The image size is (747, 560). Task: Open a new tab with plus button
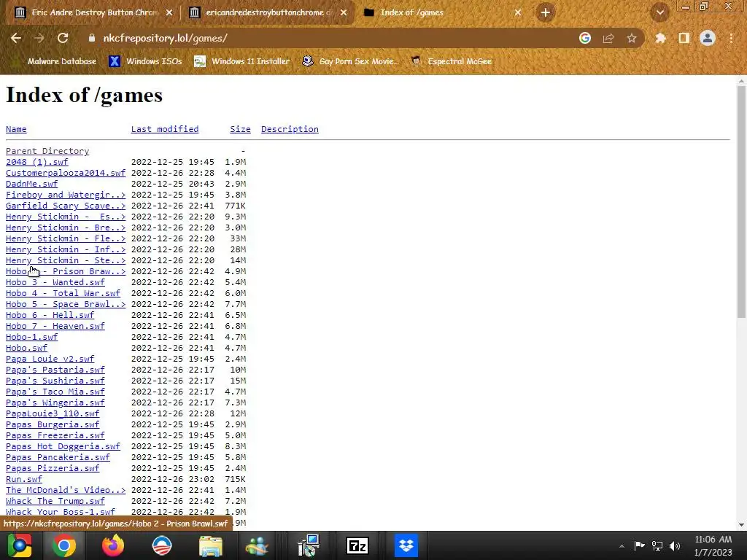pyautogui.click(x=546, y=12)
